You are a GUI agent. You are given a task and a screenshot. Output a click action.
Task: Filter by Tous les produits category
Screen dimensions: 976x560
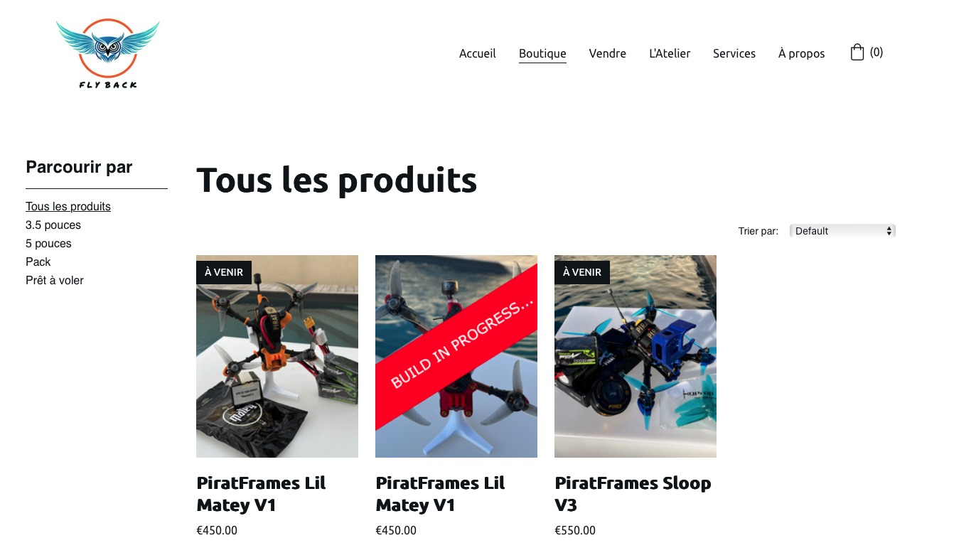click(x=68, y=207)
